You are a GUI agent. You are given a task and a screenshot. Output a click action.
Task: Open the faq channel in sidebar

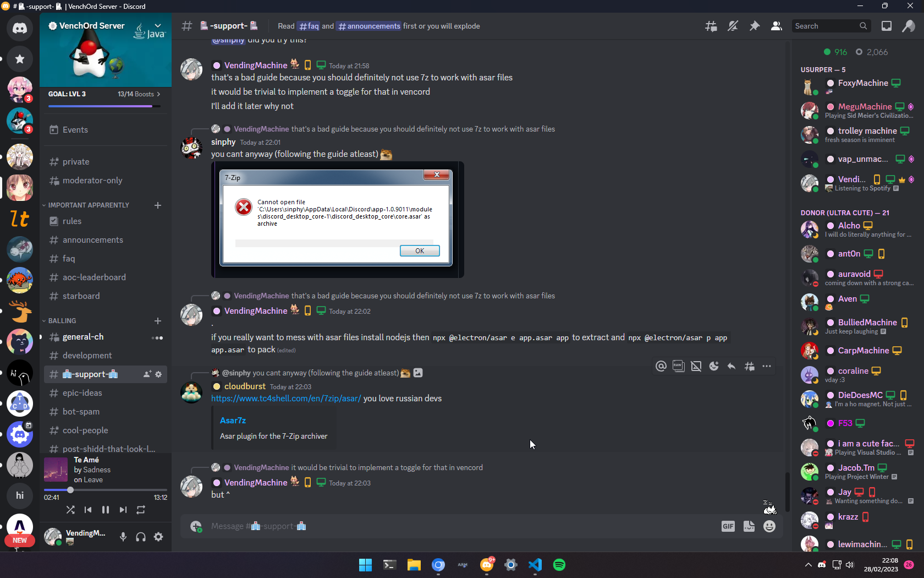click(106, 259)
